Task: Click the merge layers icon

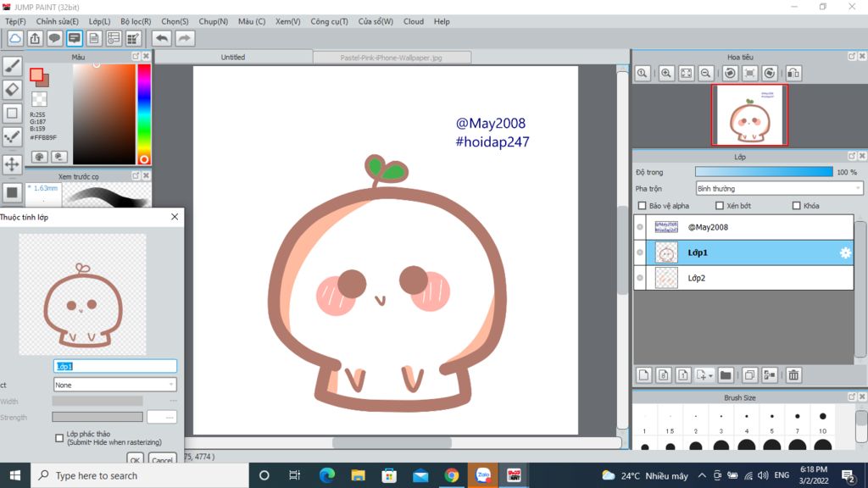Action: 770,375
